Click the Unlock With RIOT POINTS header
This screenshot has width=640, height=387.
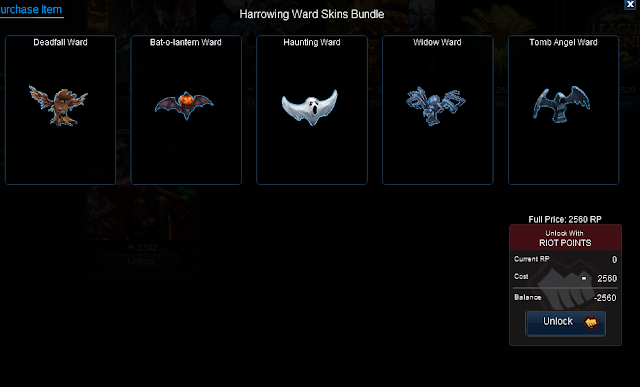pyautogui.click(x=565, y=238)
